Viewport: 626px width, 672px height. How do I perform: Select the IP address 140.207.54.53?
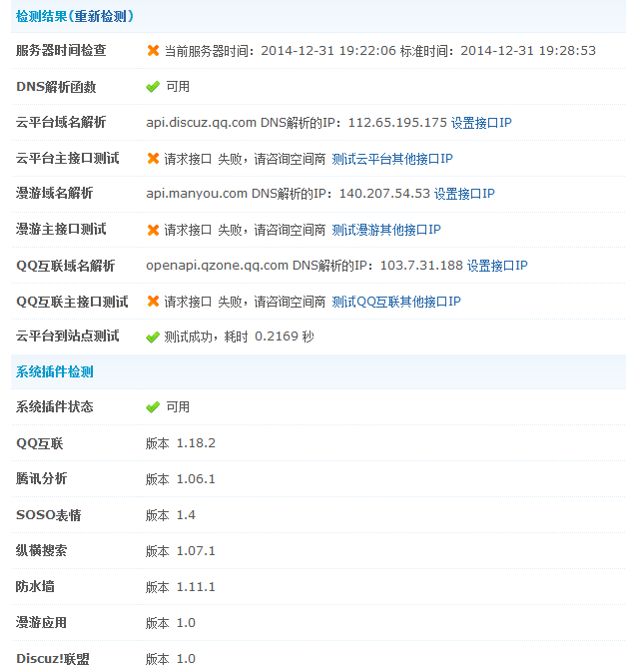[384, 194]
